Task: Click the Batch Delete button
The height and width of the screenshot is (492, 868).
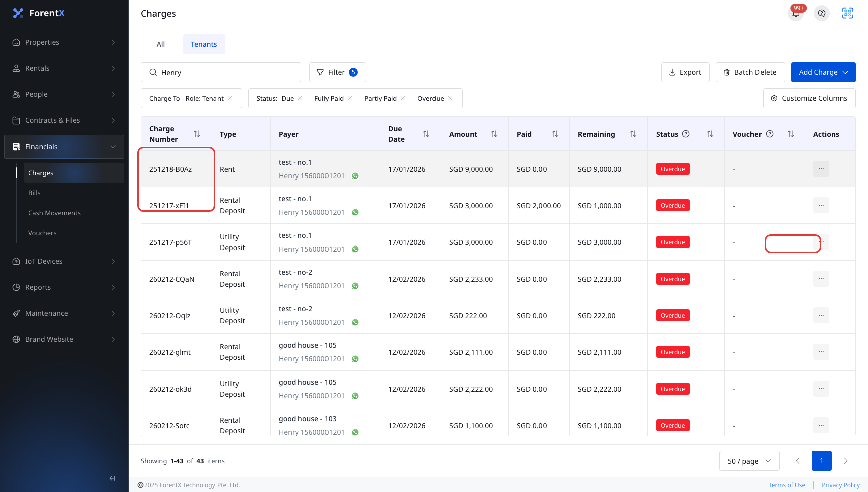Action: pyautogui.click(x=750, y=72)
